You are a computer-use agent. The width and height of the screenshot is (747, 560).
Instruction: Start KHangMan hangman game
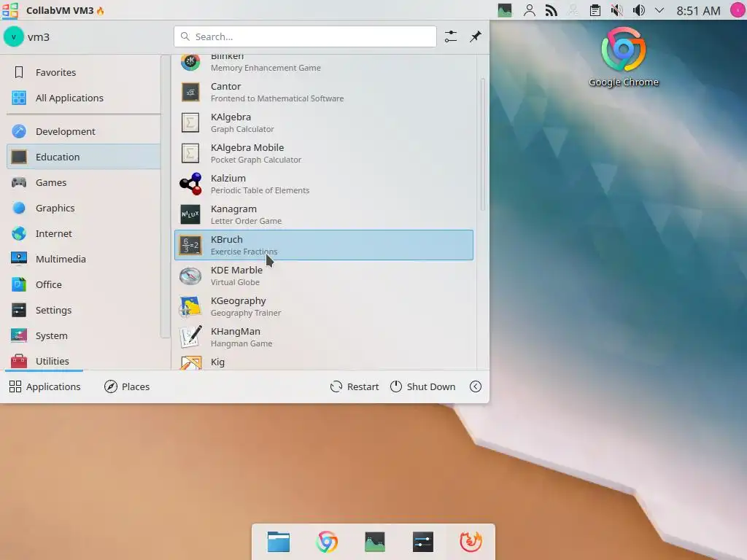[x=324, y=337]
